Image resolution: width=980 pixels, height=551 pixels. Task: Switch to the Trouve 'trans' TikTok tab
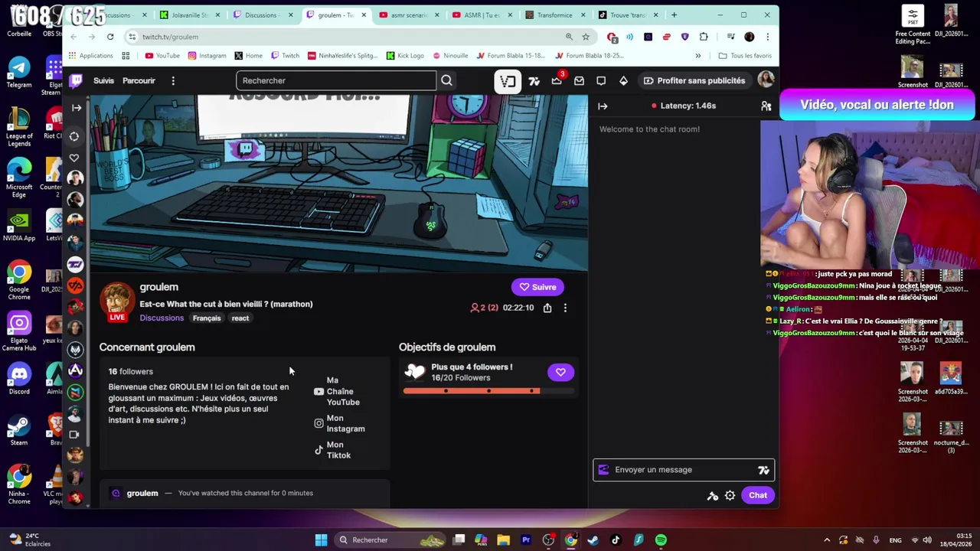[x=626, y=15]
